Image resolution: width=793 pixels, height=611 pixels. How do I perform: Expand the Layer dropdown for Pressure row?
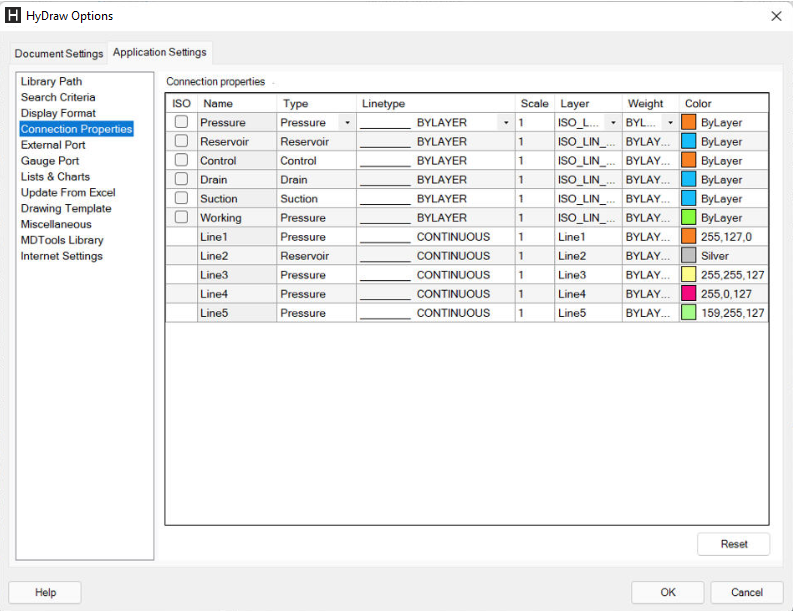613,122
